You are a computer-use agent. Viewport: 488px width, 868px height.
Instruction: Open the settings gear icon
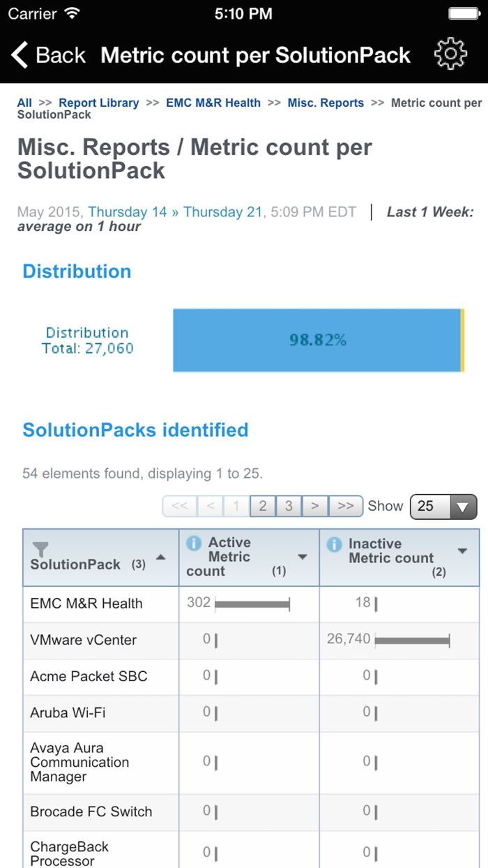point(450,52)
